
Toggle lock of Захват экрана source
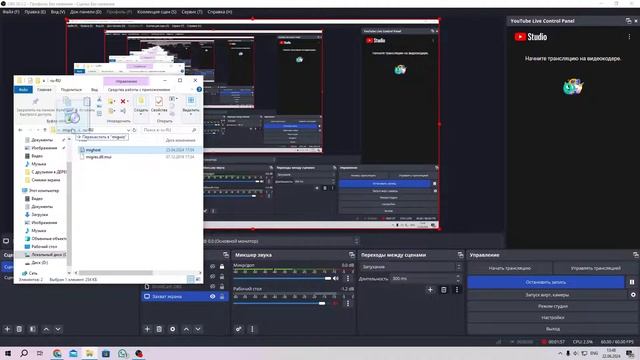tap(222, 296)
